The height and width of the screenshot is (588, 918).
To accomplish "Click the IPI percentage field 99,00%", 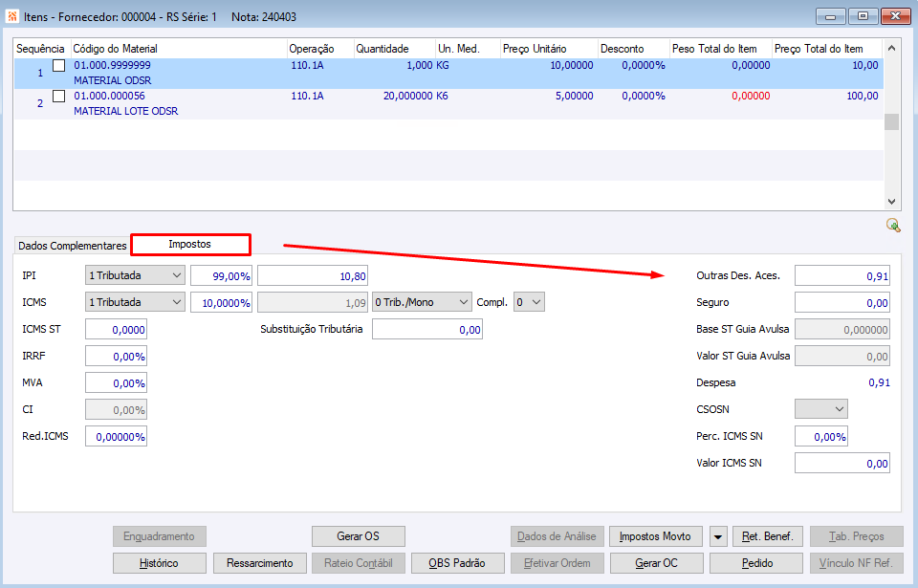I will coord(221,275).
